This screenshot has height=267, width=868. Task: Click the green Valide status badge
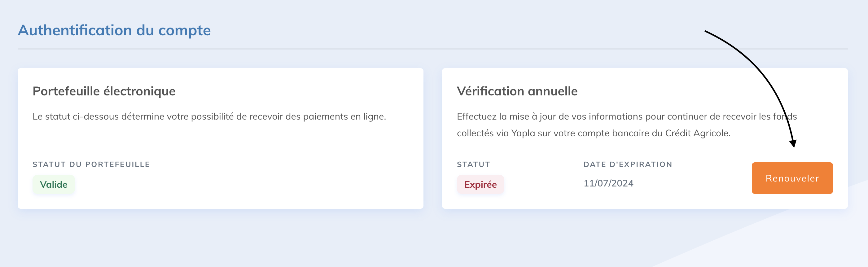coord(54,184)
